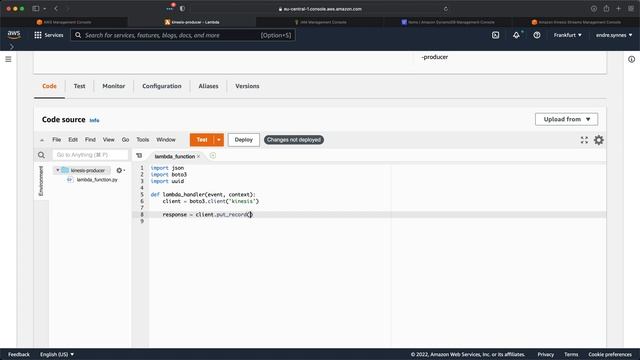Switch to the DynamoDB Management Console browser tab

pyautogui.click(x=448, y=22)
